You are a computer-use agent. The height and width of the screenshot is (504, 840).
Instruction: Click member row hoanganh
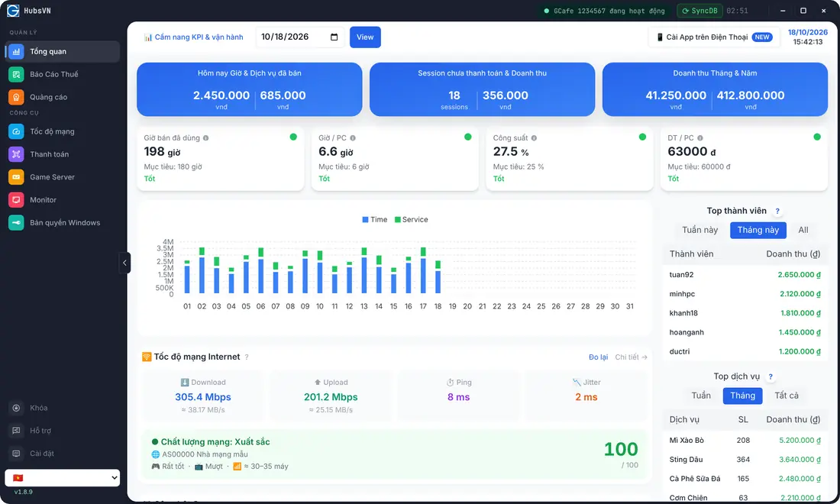click(x=745, y=333)
